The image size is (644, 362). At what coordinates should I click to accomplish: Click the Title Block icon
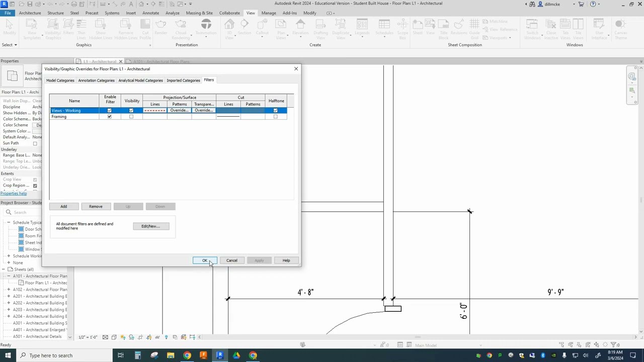443,25
